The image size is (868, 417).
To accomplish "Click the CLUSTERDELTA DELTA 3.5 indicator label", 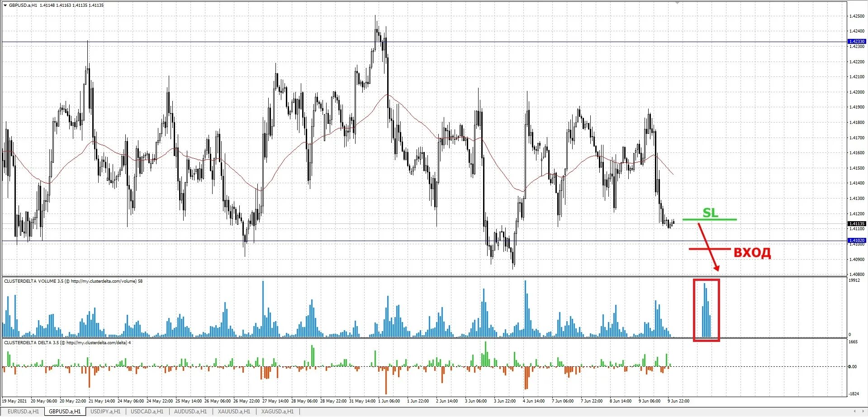I will tap(67, 343).
